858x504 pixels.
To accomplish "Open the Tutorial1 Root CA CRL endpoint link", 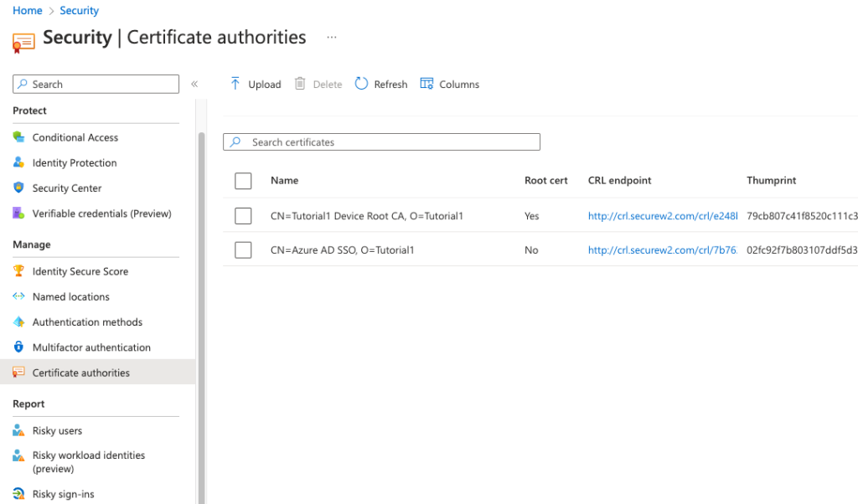I will pos(662,216).
